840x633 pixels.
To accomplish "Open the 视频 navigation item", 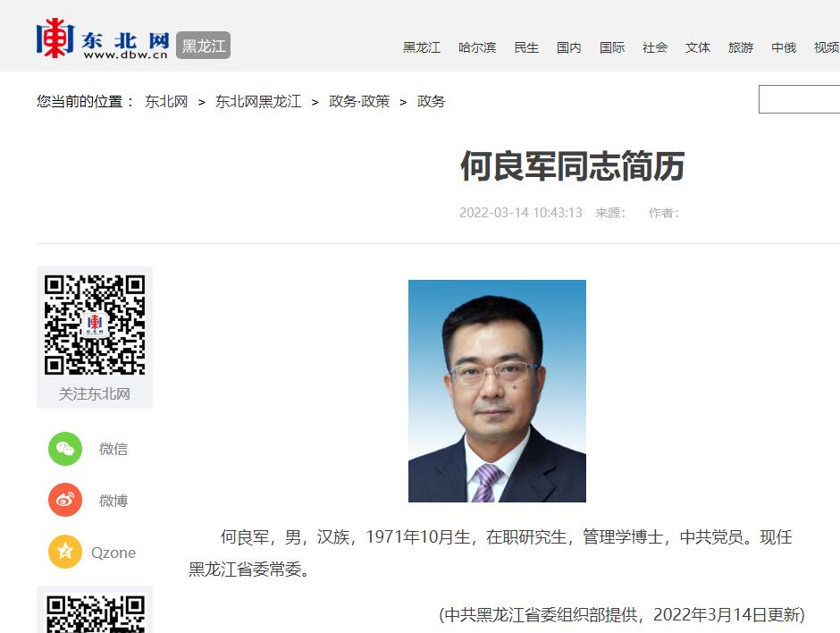I will 827,47.
